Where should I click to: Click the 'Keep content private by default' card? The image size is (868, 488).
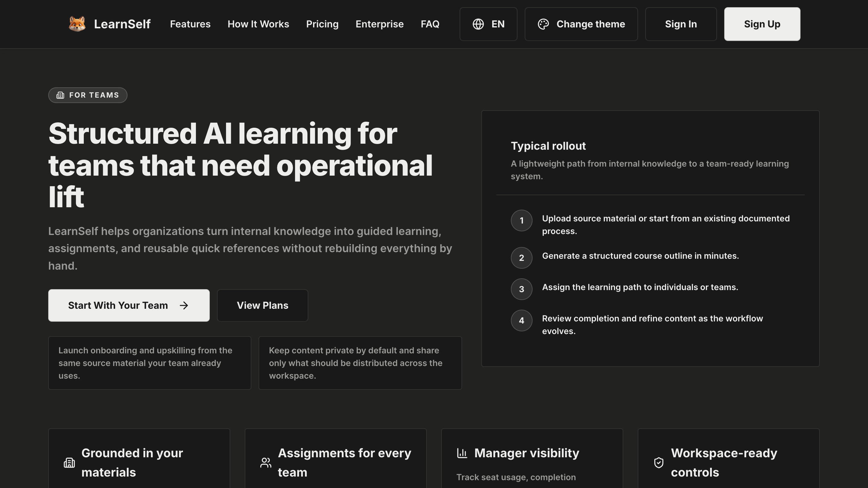click(x=360, y=363)
